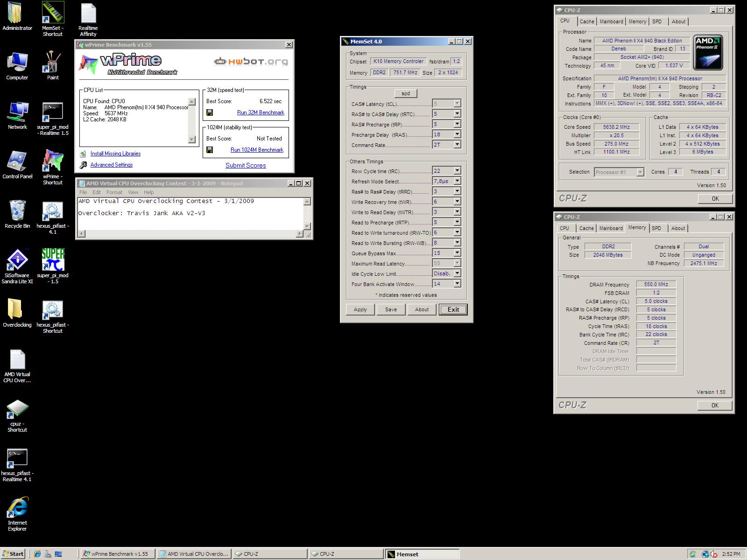Click Internet Explorer quick launch icon
The image size is (747, 560).
tap(37, 554)
